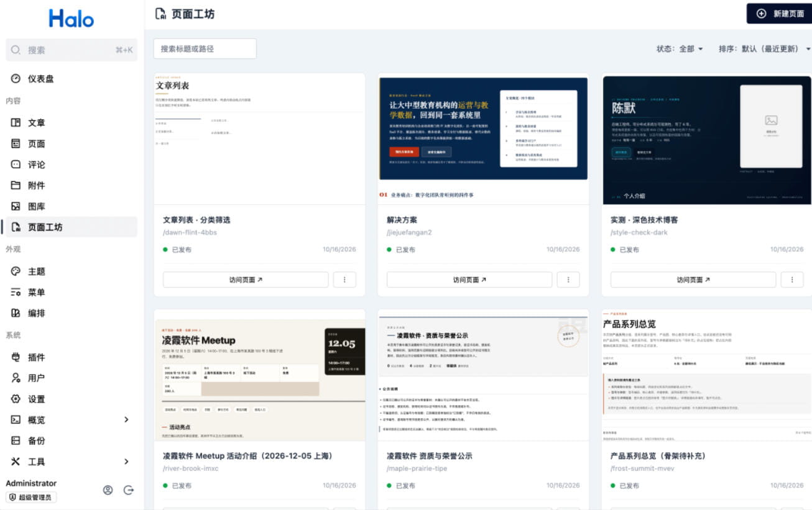812x510 pixels.
Task: Click the 页面工坊 sidebar icon
Action: tap(16, 227)
